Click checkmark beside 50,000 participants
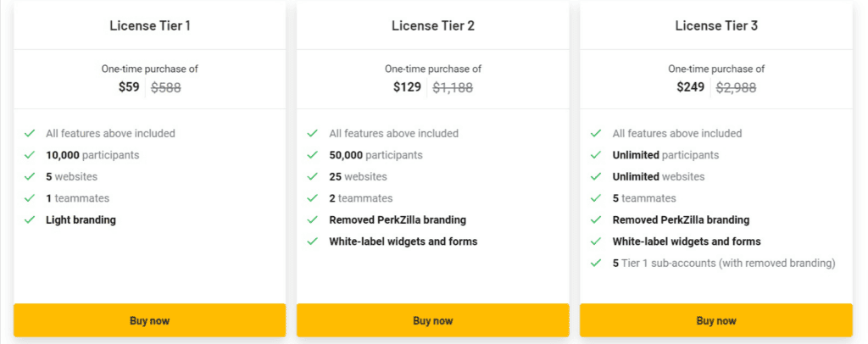The image size is (868, 344). tap(313, 155)
